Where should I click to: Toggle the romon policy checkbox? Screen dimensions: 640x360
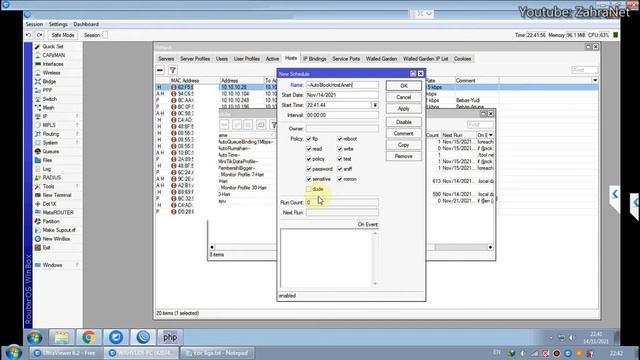(340, 179)
